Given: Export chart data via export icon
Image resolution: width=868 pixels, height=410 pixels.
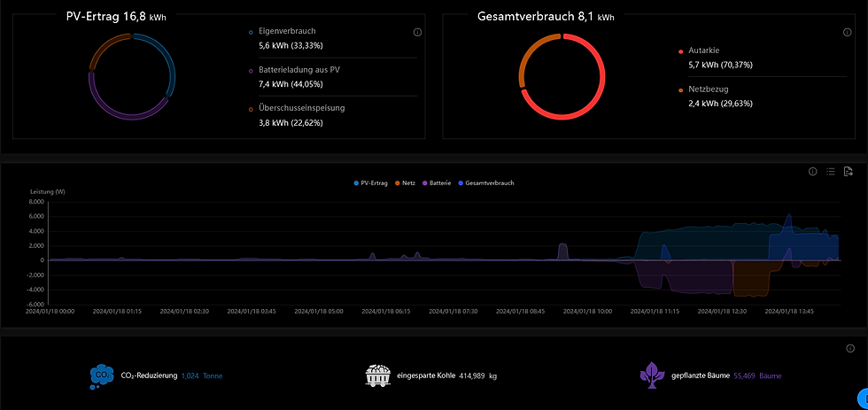Looking at the screenshot, I should pyautogui.click(x=849, y=172).
